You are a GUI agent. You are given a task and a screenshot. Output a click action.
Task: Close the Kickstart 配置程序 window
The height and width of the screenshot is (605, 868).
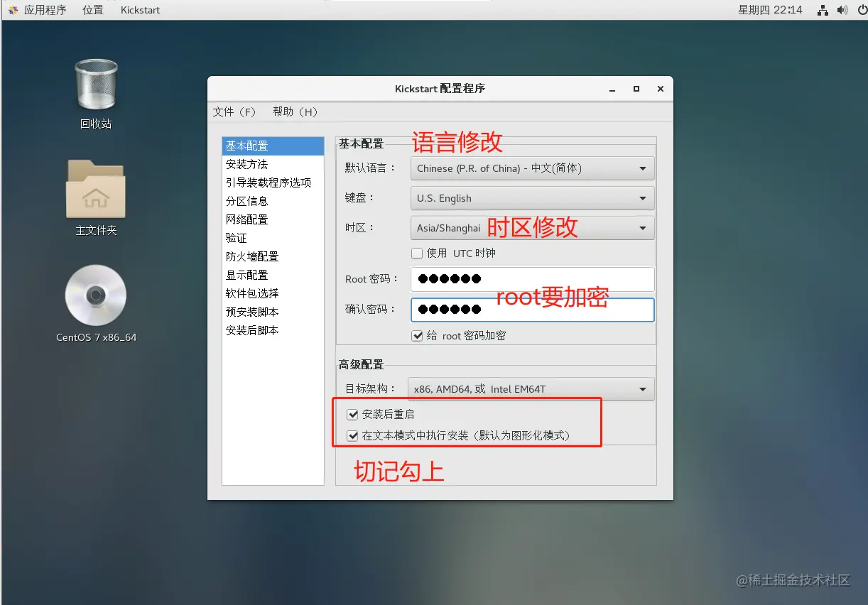pos(661,89)
